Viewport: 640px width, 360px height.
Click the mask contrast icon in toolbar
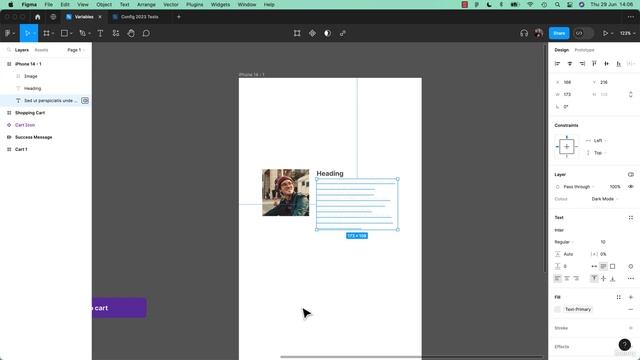[x=327, y=33]
